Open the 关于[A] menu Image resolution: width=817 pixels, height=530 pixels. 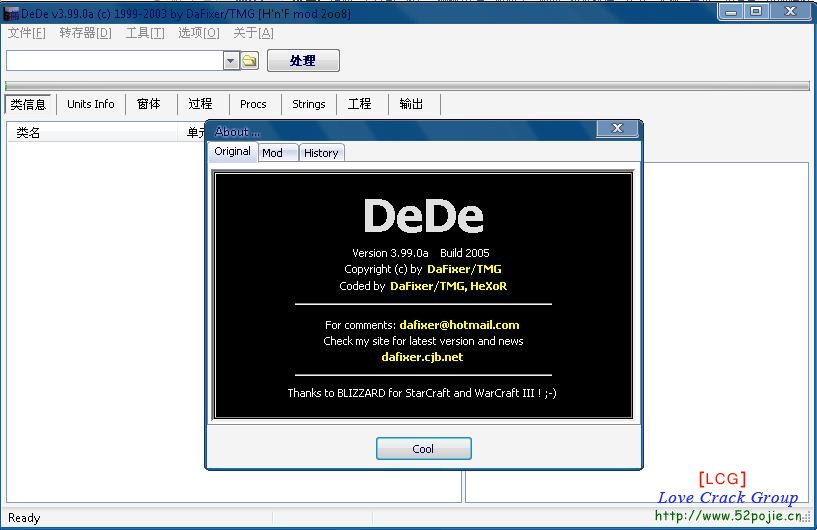coord(253,33)
